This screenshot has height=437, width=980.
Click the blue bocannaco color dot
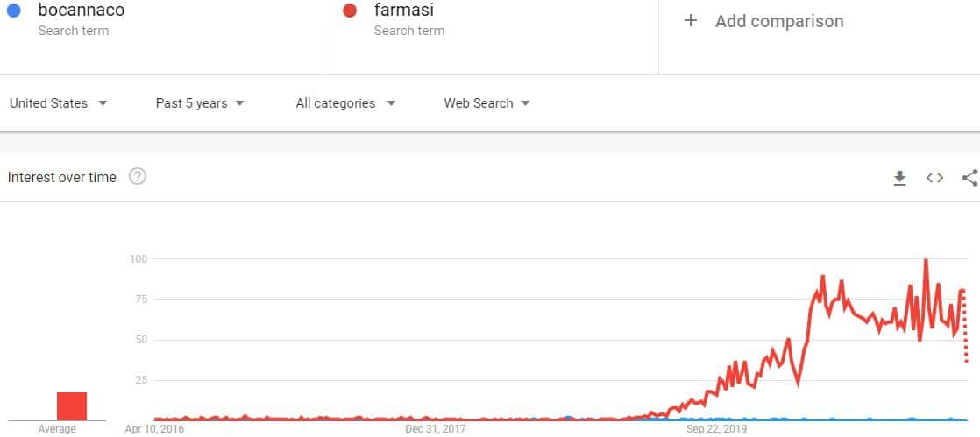(x=12, y=11)
